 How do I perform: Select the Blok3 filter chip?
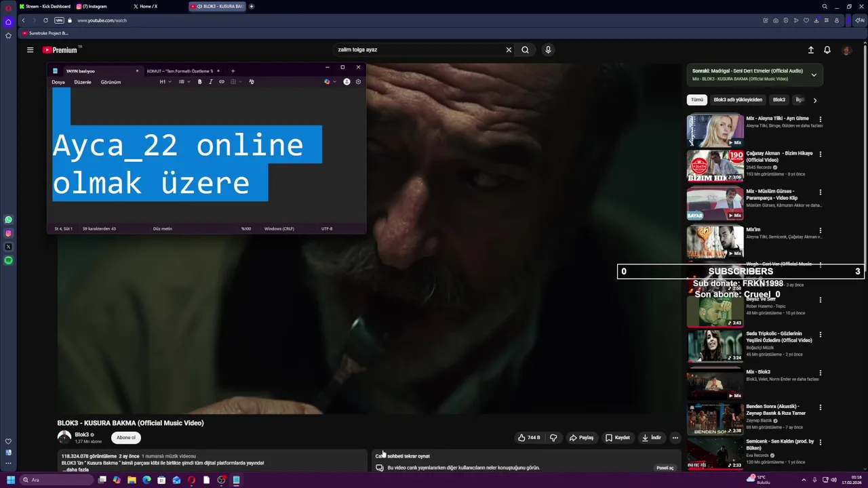pos(779,100)
